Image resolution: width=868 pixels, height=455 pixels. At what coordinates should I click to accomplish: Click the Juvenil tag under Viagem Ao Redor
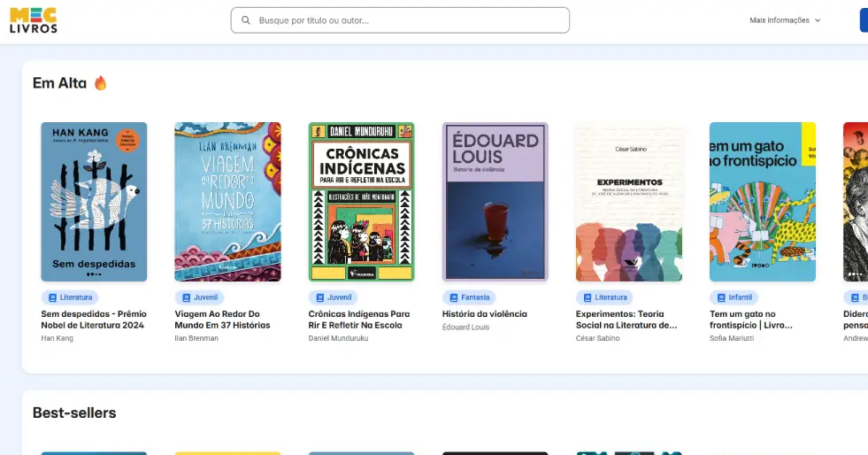click(199, 297)
